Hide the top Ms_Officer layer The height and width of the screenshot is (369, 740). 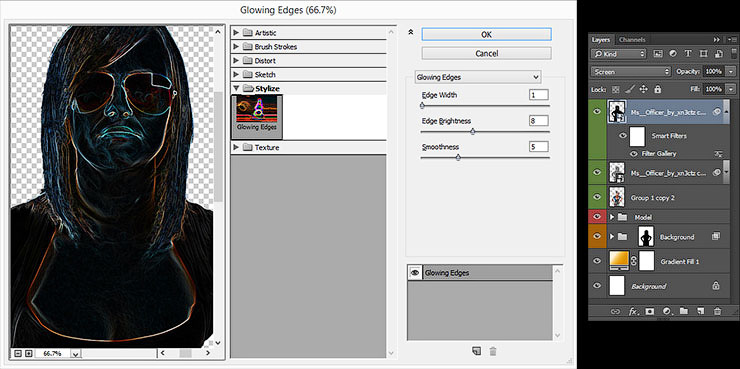(x=597, y=111)
